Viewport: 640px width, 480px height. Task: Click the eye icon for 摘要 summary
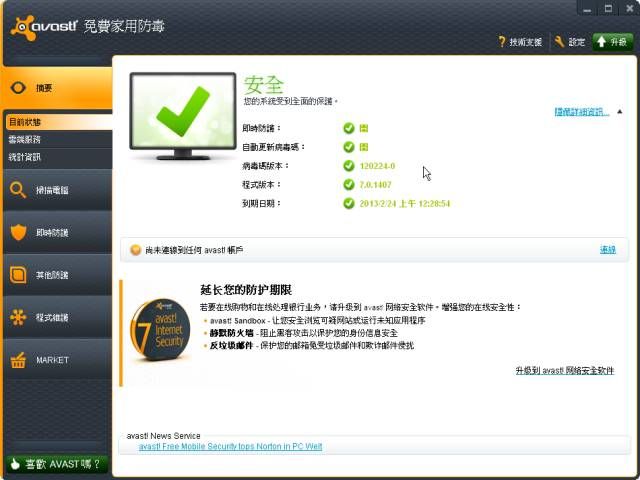click(18, 88)
